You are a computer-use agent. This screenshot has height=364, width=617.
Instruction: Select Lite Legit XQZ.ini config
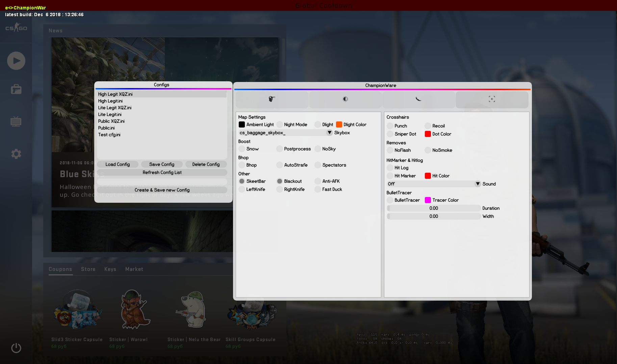pyautogui.click(x=162, y=108)
